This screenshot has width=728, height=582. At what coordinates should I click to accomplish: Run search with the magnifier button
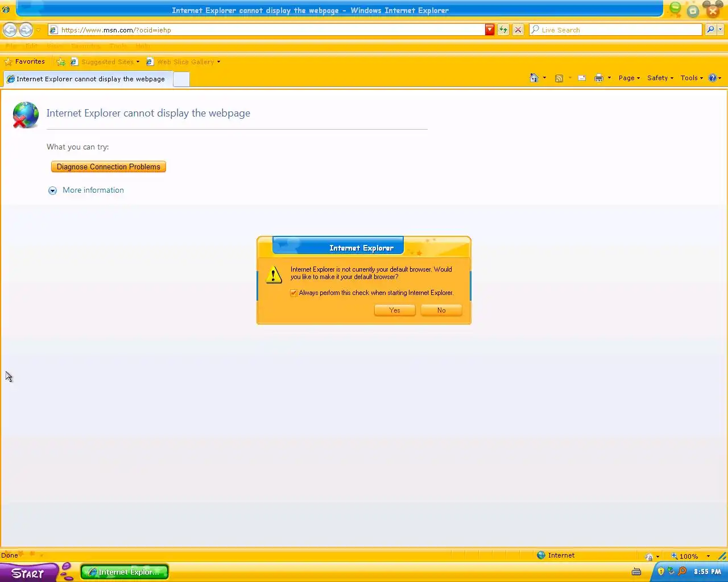coord(710,30)
